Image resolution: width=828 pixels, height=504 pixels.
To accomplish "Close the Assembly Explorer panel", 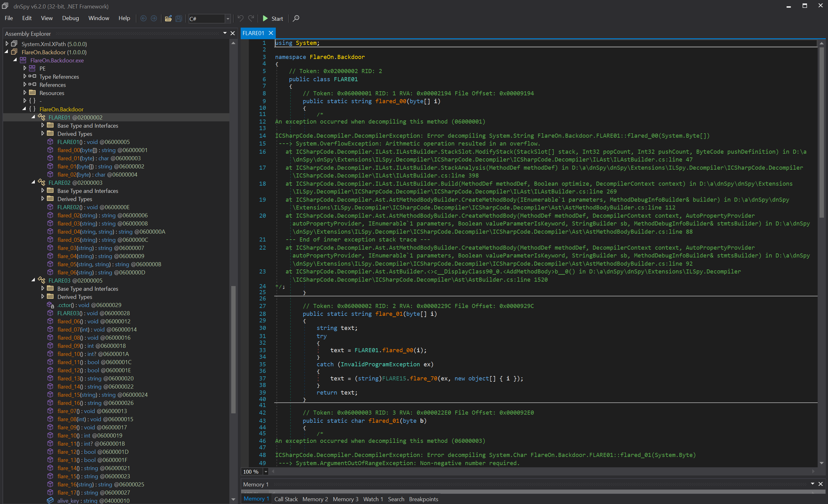I will coord(232,33).
